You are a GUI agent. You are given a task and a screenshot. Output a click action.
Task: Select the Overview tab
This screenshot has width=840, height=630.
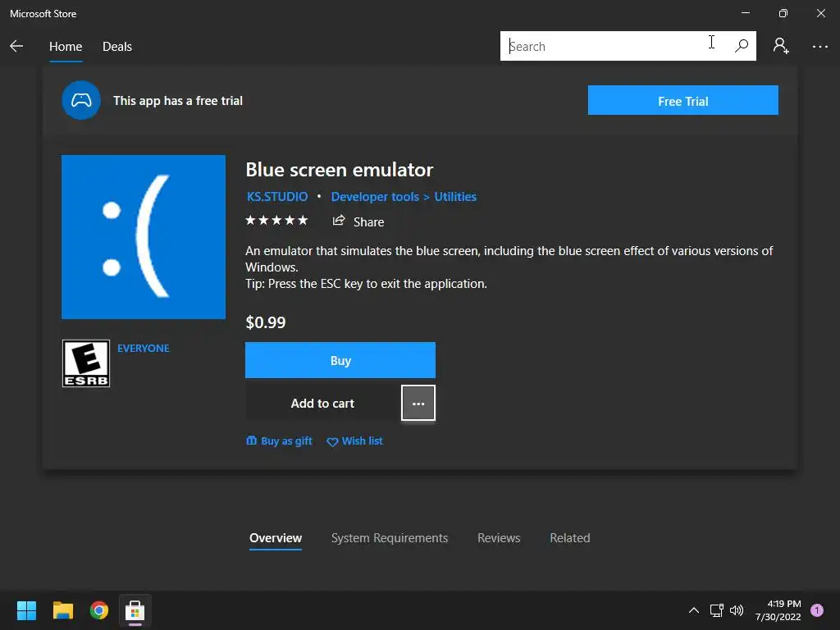276,538
